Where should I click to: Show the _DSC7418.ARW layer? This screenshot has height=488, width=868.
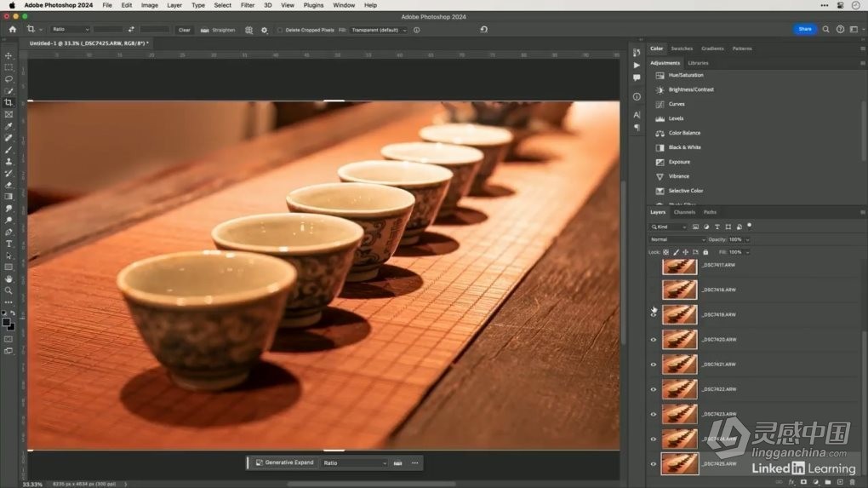(x=654, y=290)
